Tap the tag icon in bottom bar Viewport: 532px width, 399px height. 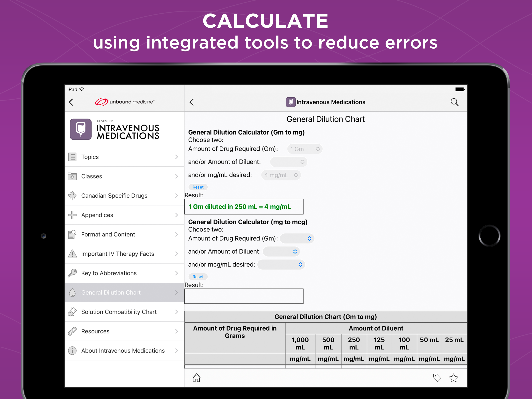(437, 378)
